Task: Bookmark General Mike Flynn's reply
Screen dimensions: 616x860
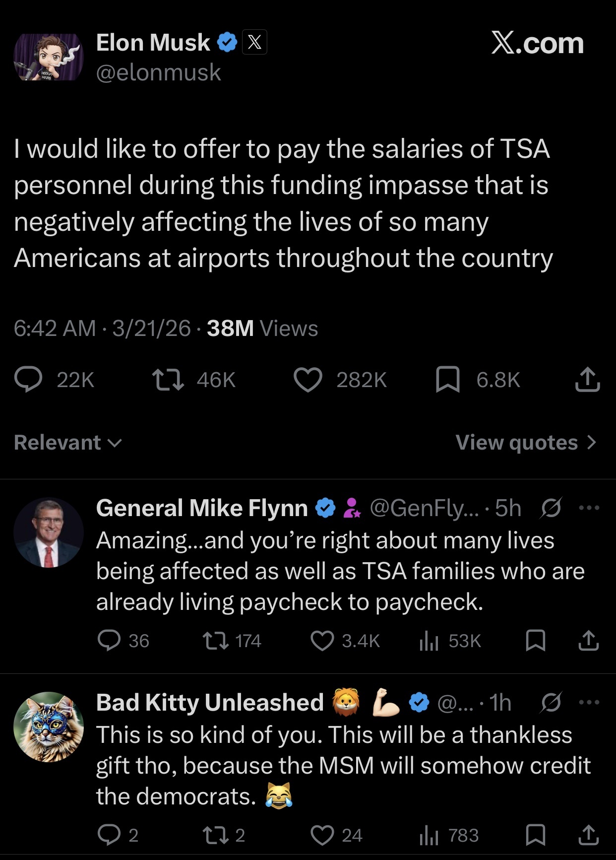Action: (536, 641)
